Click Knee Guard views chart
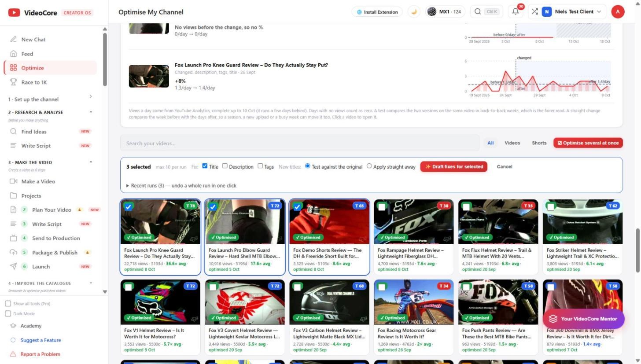 538,76
